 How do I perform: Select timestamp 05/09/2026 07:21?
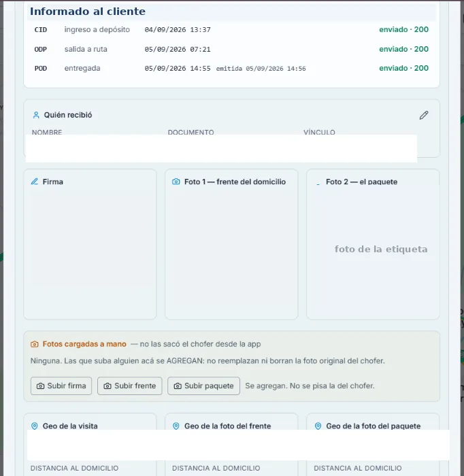click(x=178, y=49)
